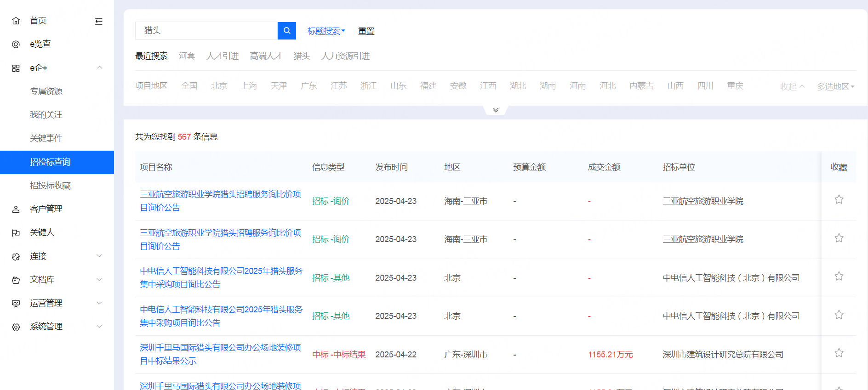Image resolution: width=868 pixels, height=390 pixels.
Task: Filter region by 内蒙古
Action: point(641,86)
